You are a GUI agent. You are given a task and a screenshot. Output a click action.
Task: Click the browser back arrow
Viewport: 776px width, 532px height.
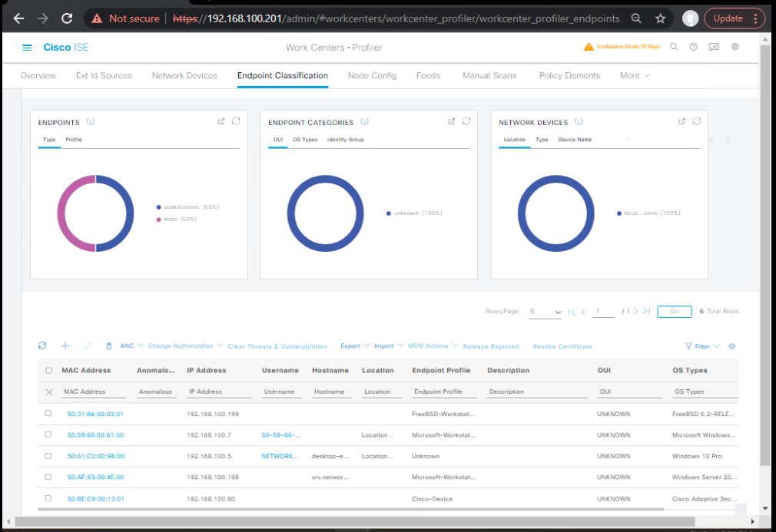pyautogui.click(x=18, y=18)
